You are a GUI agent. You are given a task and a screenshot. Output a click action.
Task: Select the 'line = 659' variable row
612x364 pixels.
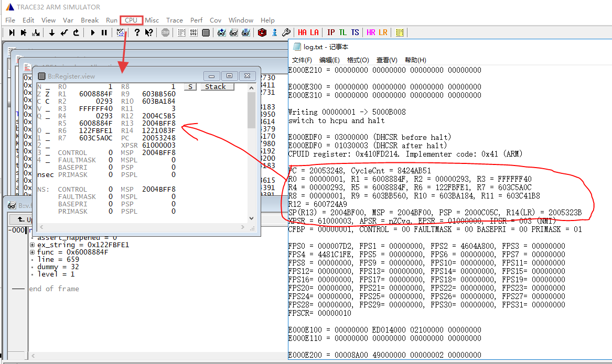point(58,260)
